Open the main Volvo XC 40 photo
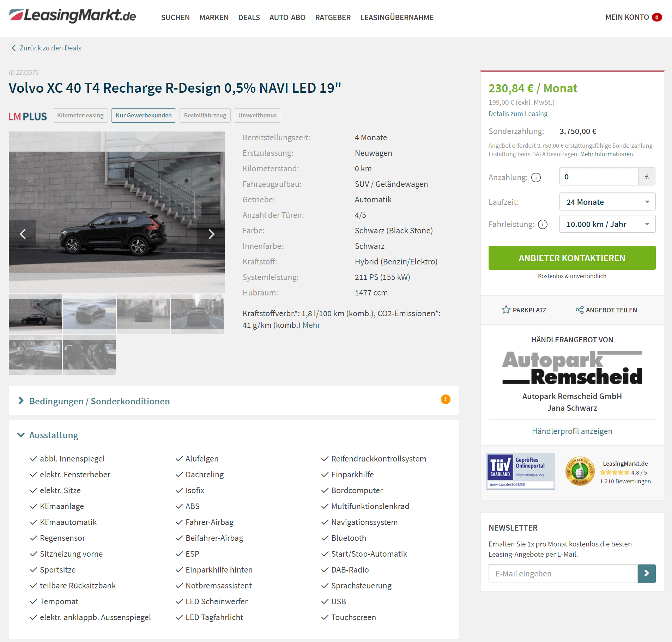The image size is (672, 642). tap(117, 212)
